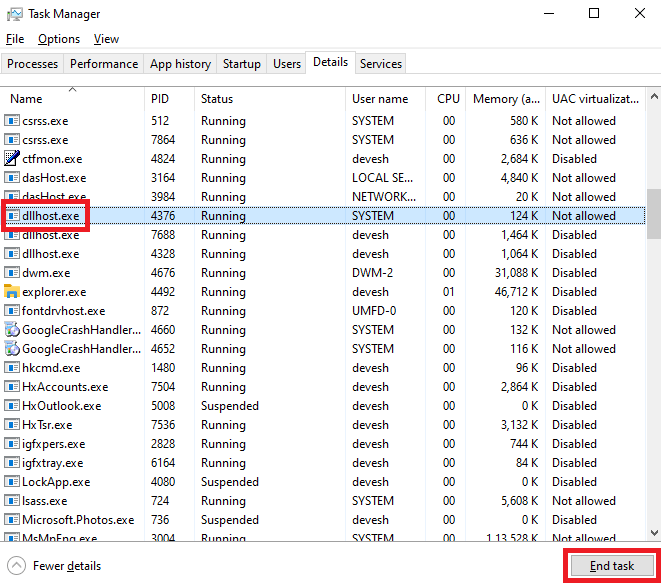Select the igfxtray.exe process name
Viewport: 661px width, 588px height.
[x=53, y=463]
